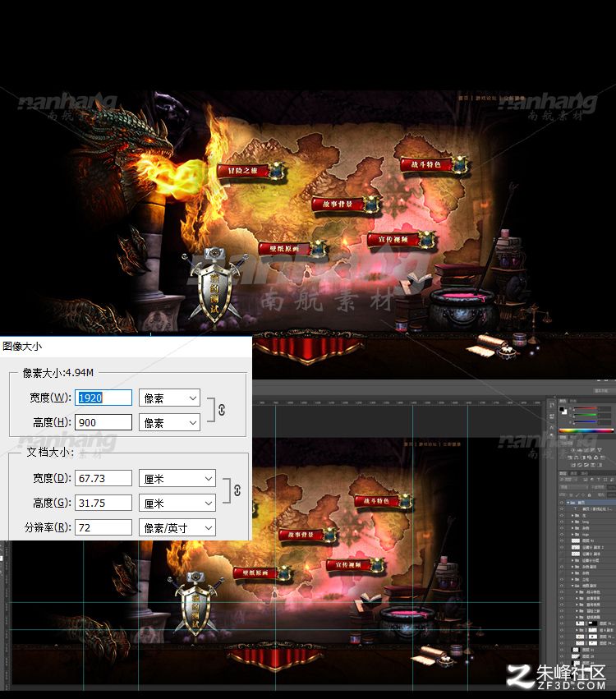Open the width pixel unit dropdown
This screenshot has width=616, height=699.
[x=169, y=398]
